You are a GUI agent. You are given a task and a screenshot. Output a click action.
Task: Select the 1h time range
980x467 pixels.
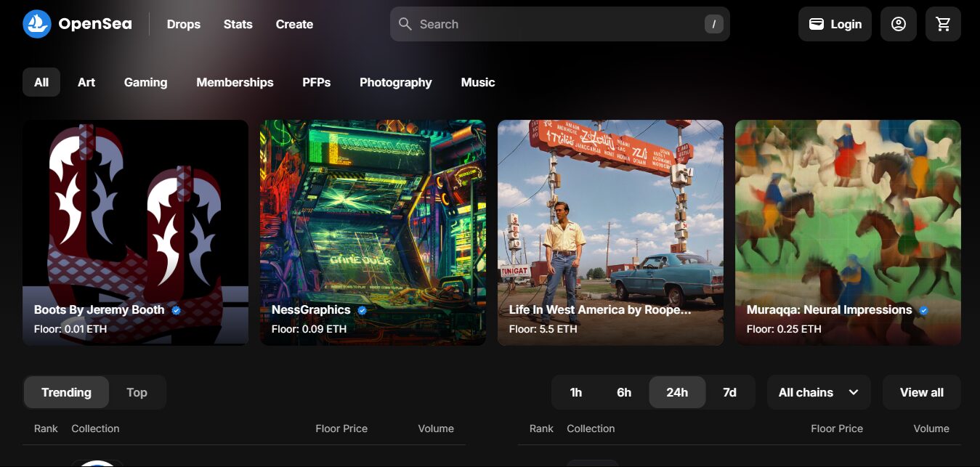(x=576, y=392)
